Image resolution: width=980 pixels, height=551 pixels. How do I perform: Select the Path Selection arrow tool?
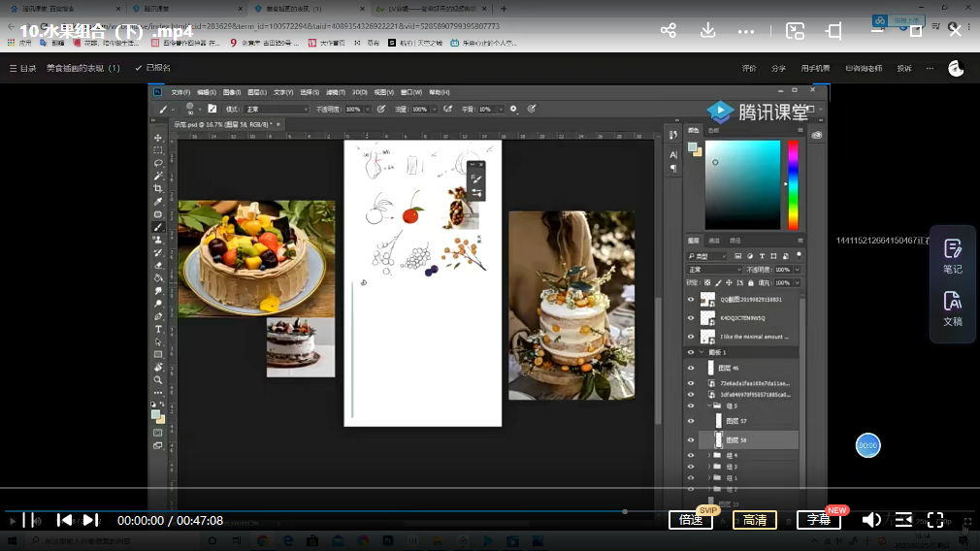(158, 342)
